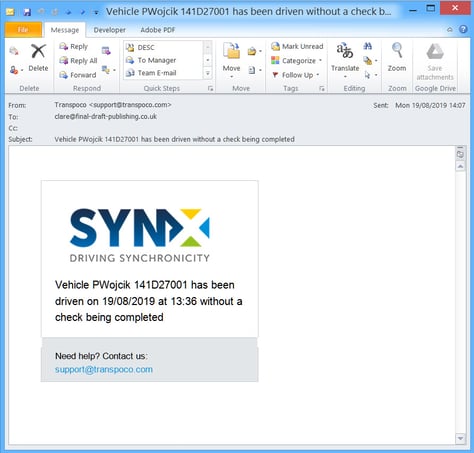
Task: Click the Outlook envelope icon in title bar
Action: point(10,12)
